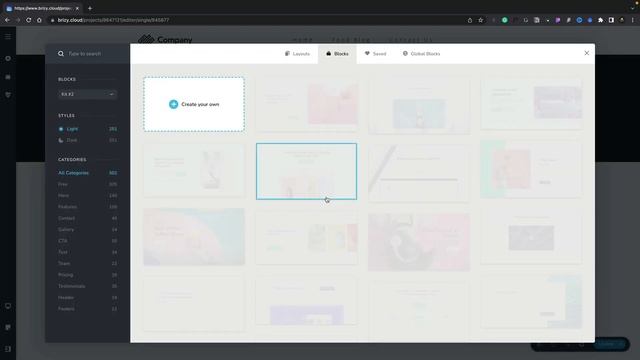Filter blocks by Team category

pyautogui.click(x=87, y=263)
